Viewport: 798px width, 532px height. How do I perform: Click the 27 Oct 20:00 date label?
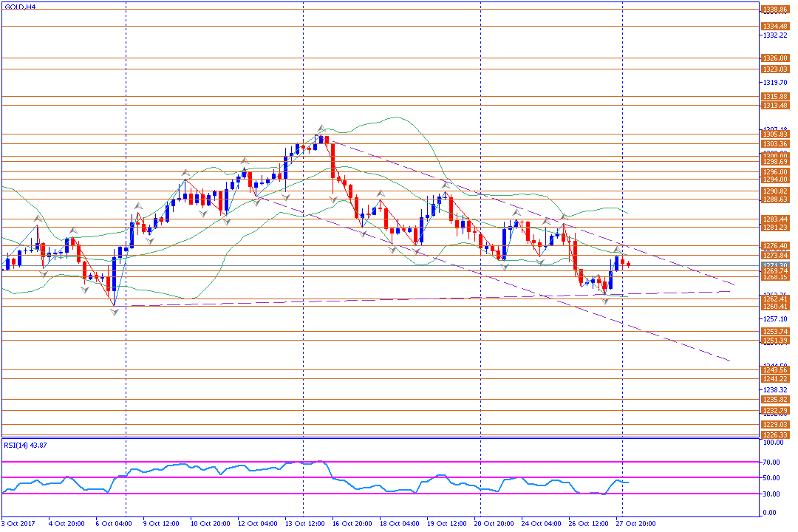(x=635, y=523)
